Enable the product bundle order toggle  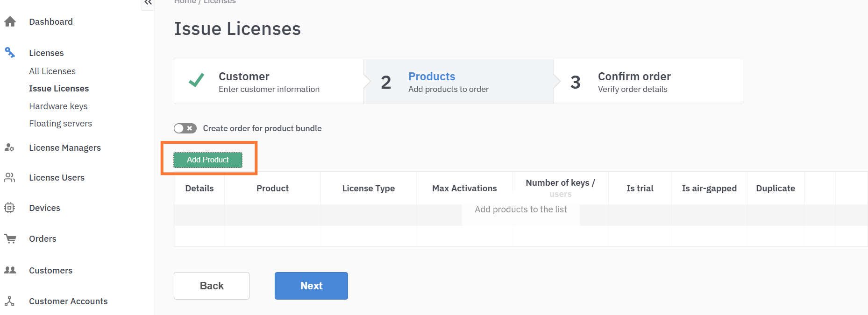(x=185, y=128)
